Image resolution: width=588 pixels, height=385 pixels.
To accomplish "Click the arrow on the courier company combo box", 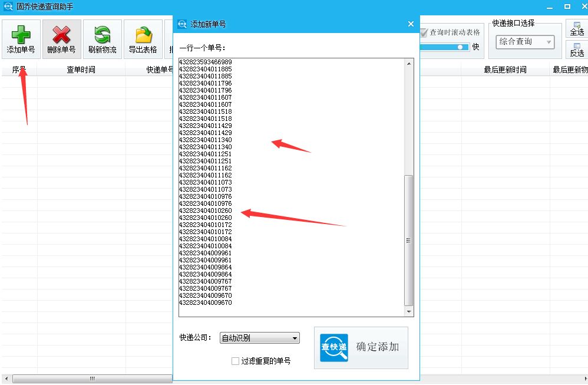I will pos(295,338).
